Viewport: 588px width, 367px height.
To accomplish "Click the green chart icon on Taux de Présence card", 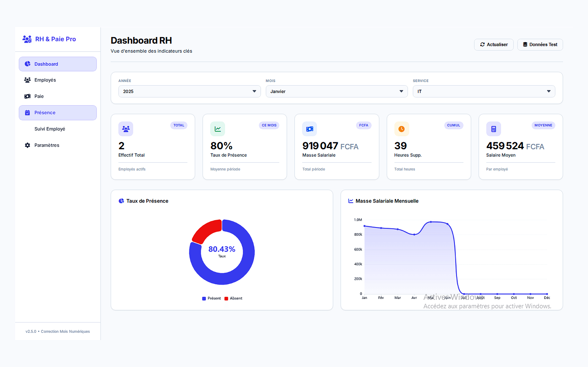I will coord(217,129).
